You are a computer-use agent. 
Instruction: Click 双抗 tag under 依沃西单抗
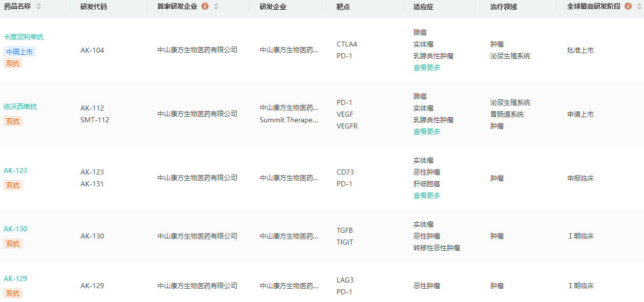tap(13, 121)
